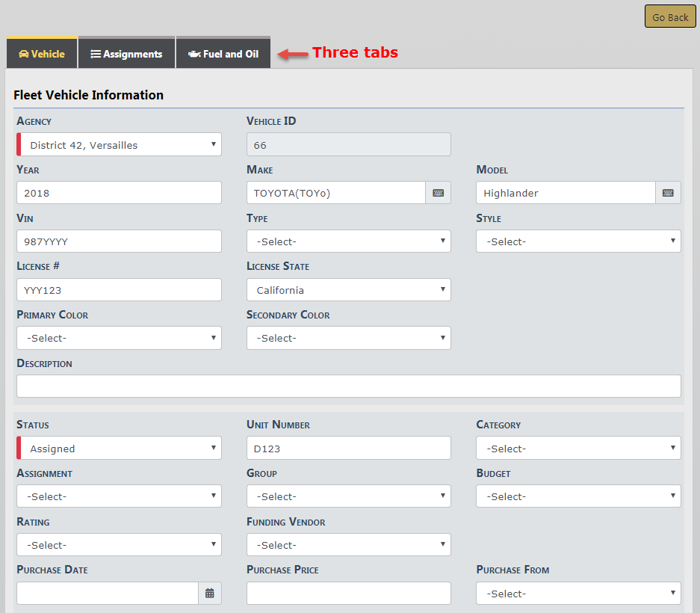Expand the Primary Color dropdown

[119, 338]
